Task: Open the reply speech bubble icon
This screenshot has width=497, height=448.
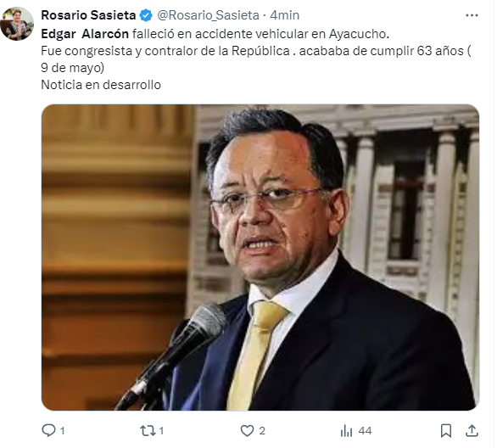Action: [x=48, y=430]
